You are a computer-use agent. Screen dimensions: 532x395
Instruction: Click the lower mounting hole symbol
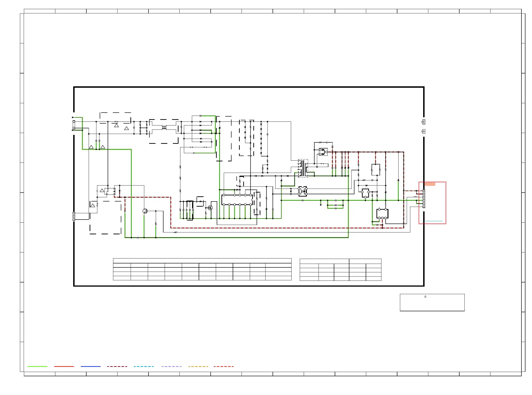423,132
